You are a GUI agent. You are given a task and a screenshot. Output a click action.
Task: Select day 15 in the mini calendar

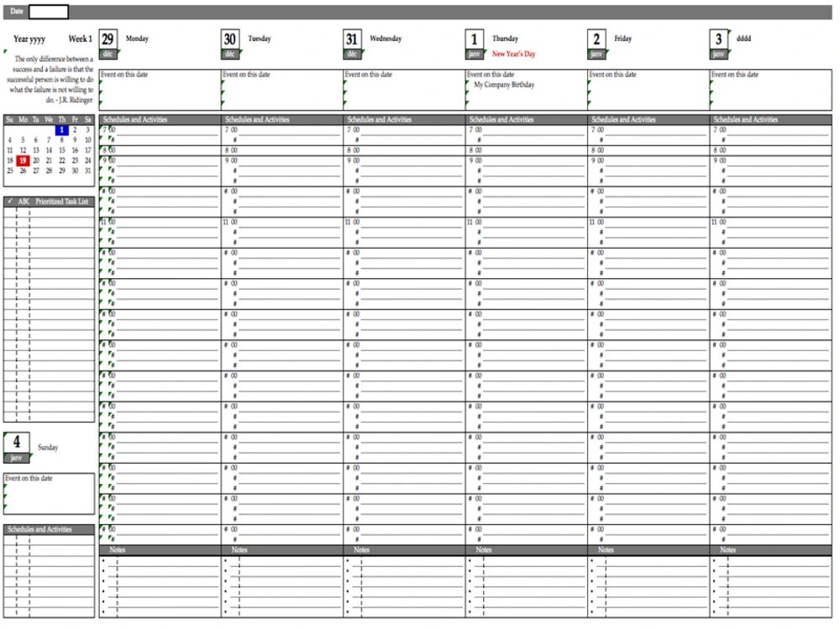(x=61, y=150)
